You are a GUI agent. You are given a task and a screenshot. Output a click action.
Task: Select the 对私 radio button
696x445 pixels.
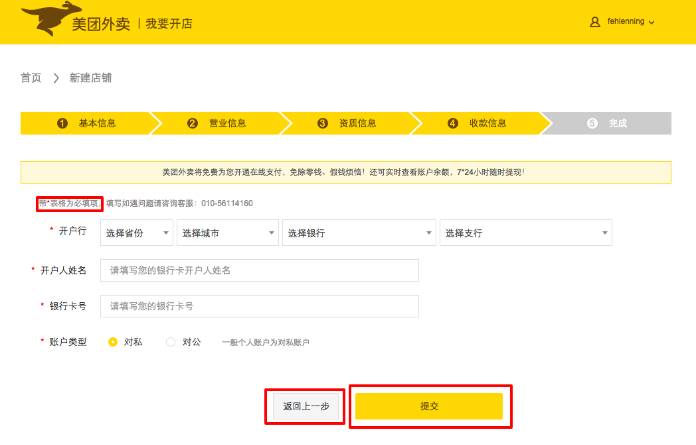[113, 342]
